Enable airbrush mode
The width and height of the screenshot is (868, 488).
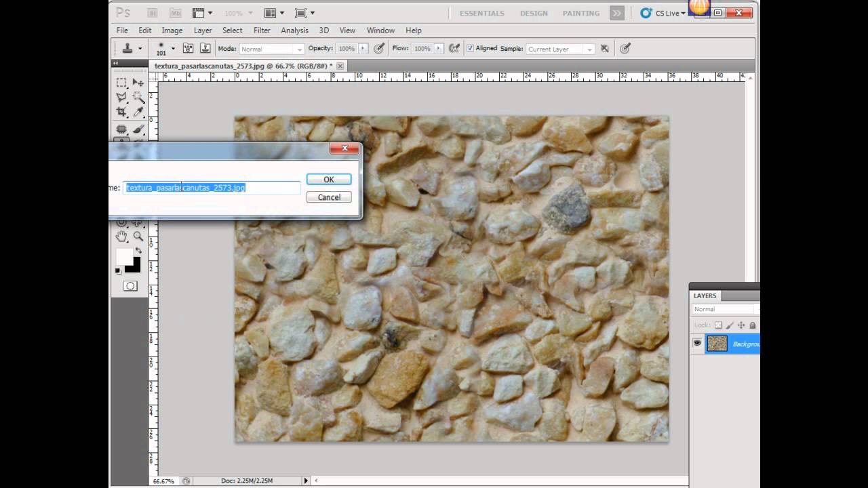tap(454, 48)
